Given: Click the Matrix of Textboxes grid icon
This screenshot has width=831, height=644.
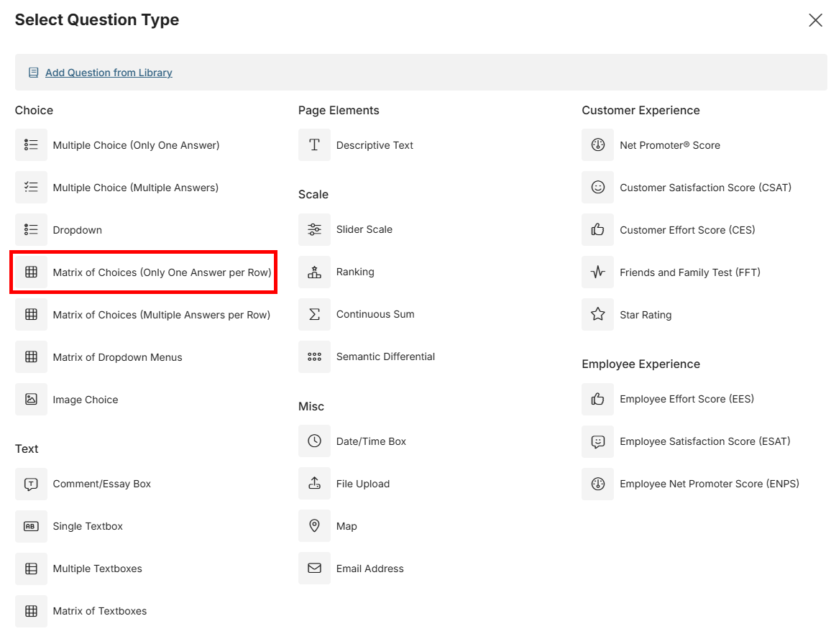Looking at the screenshot, I should pyautogui.click(x=31, y=611).
